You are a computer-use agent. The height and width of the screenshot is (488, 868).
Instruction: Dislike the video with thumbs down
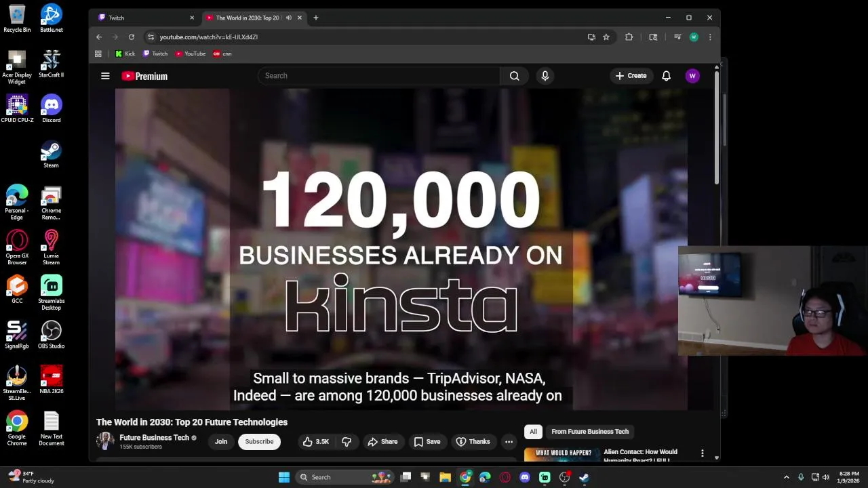(347, 442)
